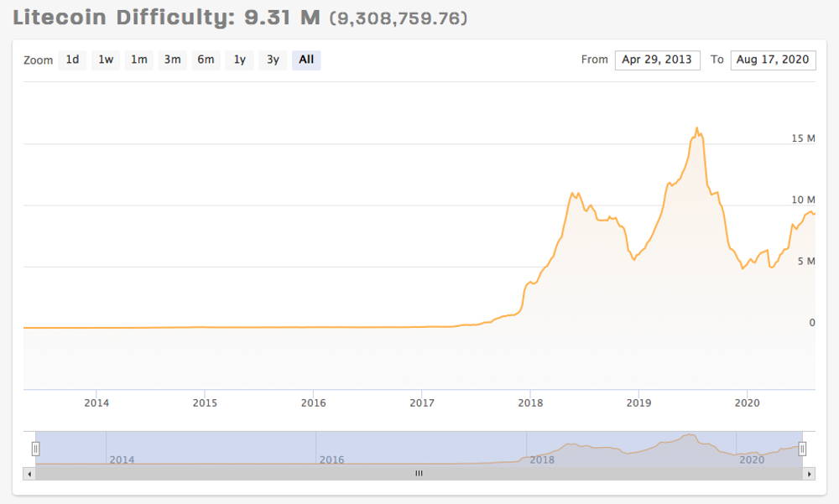This screenshot has height=504, width=839.
Task: Edit the From date field
Action: point(657,60)
